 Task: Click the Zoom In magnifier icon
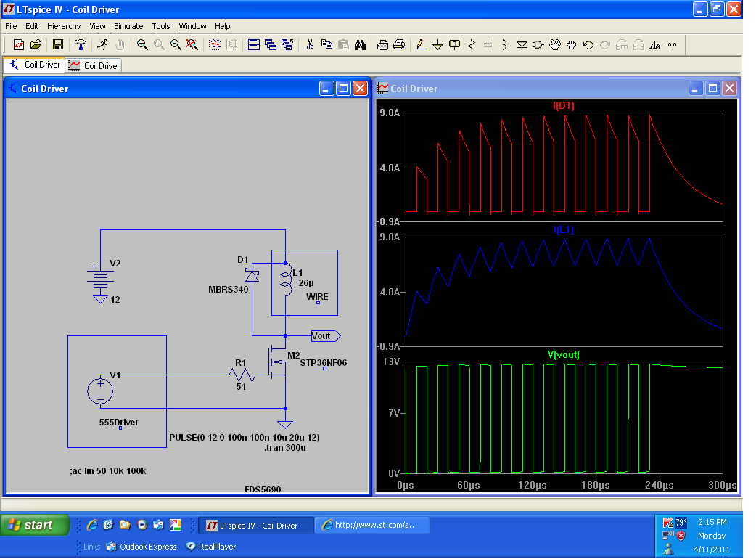[142, 45]
